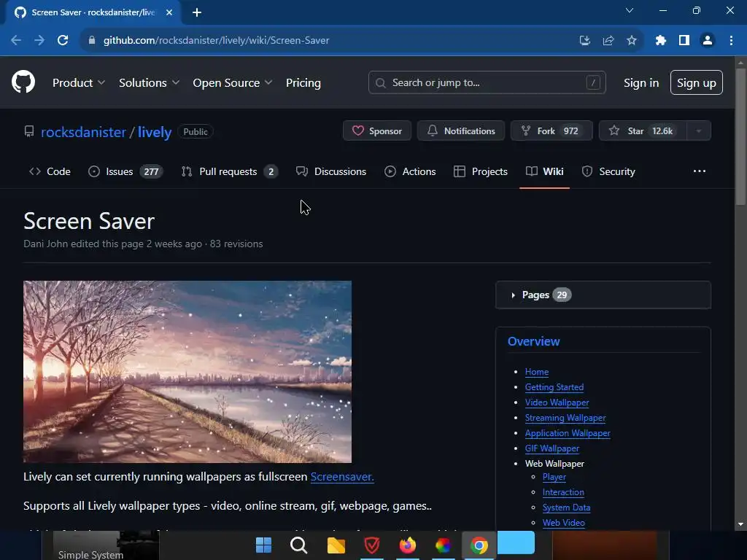Open the Application Wallpaper wiki page
Image resolution: width=747 pixels, height=560 pixels.
click(x=568, y=433)
